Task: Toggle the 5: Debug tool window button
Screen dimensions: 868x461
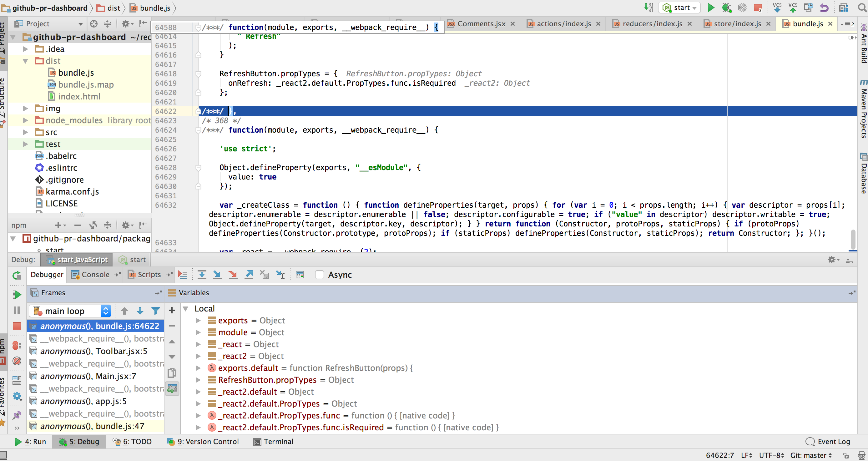Action: click(79, 442)
